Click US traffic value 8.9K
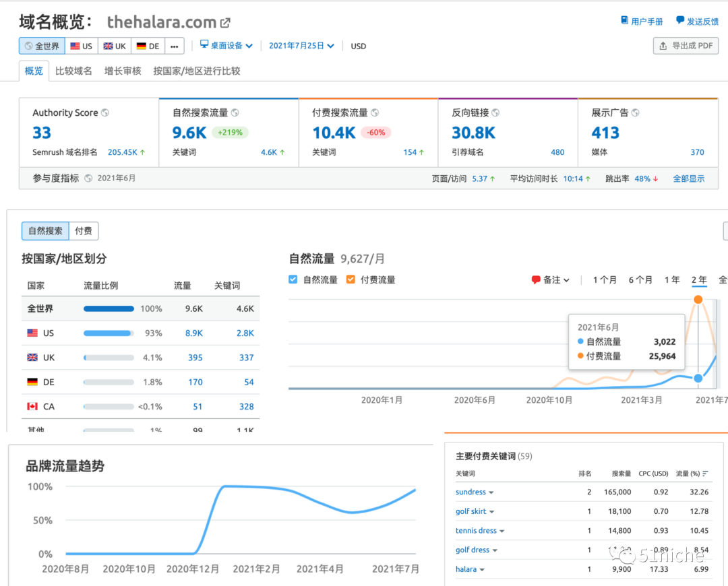The image size is (728, 586). (x=194, y=333)
